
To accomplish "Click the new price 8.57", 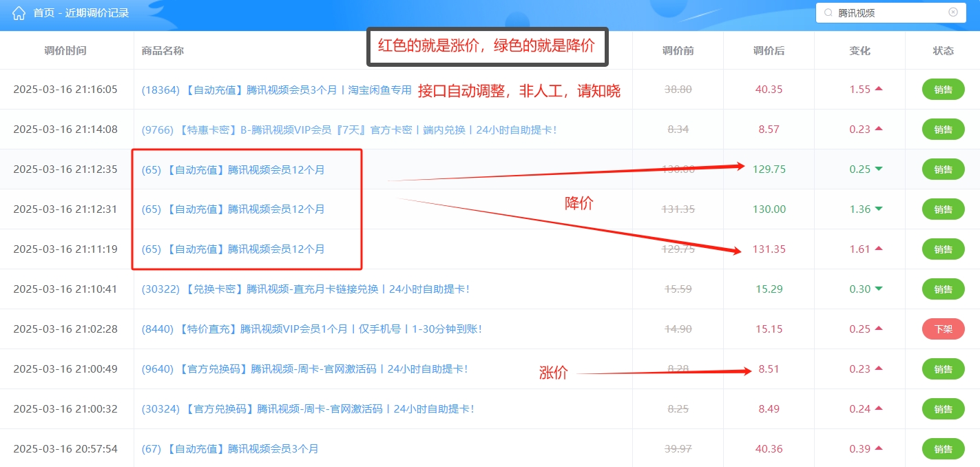I will pos(769,129).
